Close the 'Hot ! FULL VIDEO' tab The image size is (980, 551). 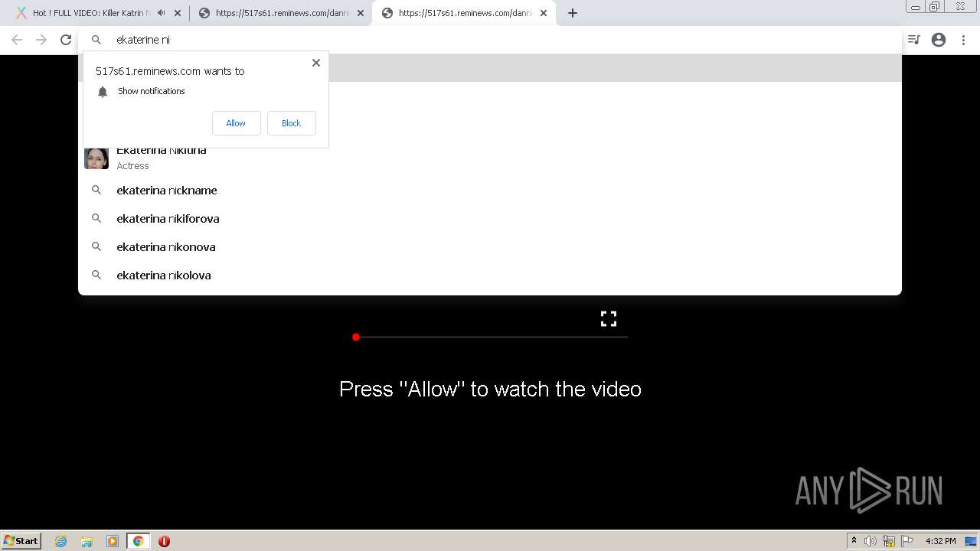click(x=178, y=13)
